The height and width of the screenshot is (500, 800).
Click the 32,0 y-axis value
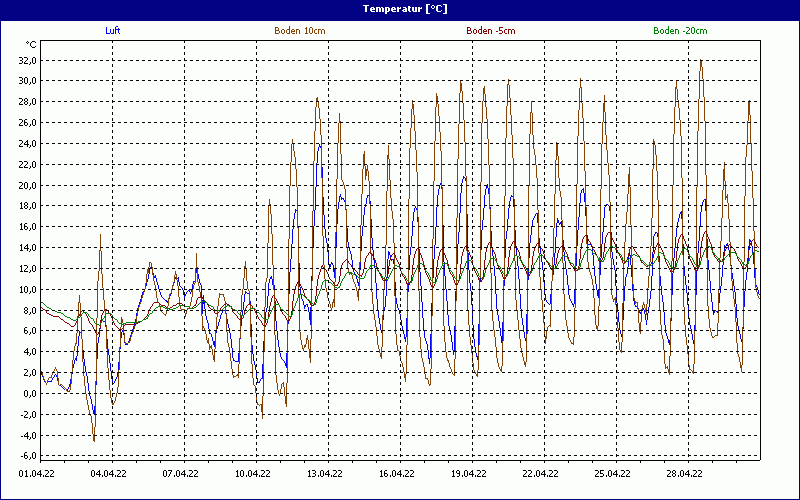(x=25, y=60)
